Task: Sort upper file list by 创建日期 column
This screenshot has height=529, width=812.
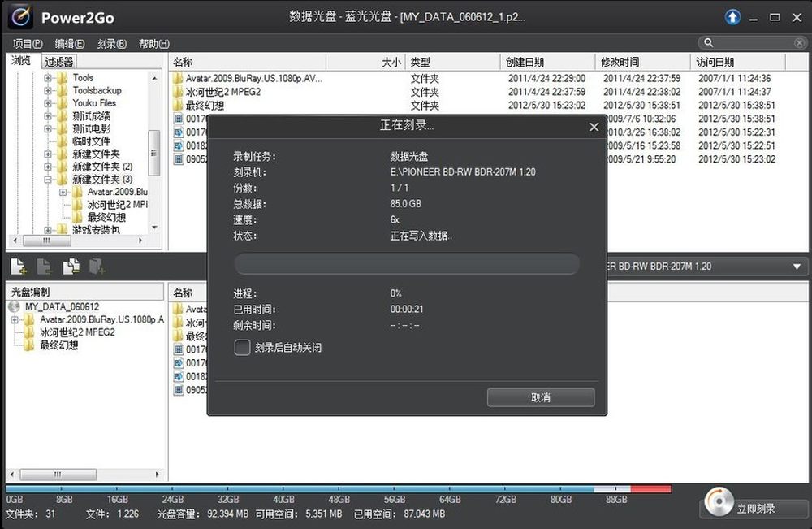Action: 548,63
